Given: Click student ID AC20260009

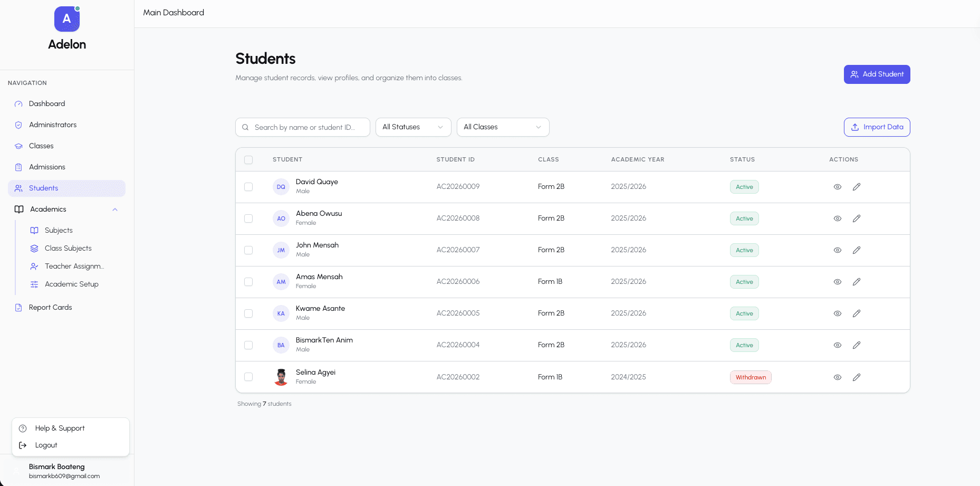Looking at the screenshot, I should [458, 187].
